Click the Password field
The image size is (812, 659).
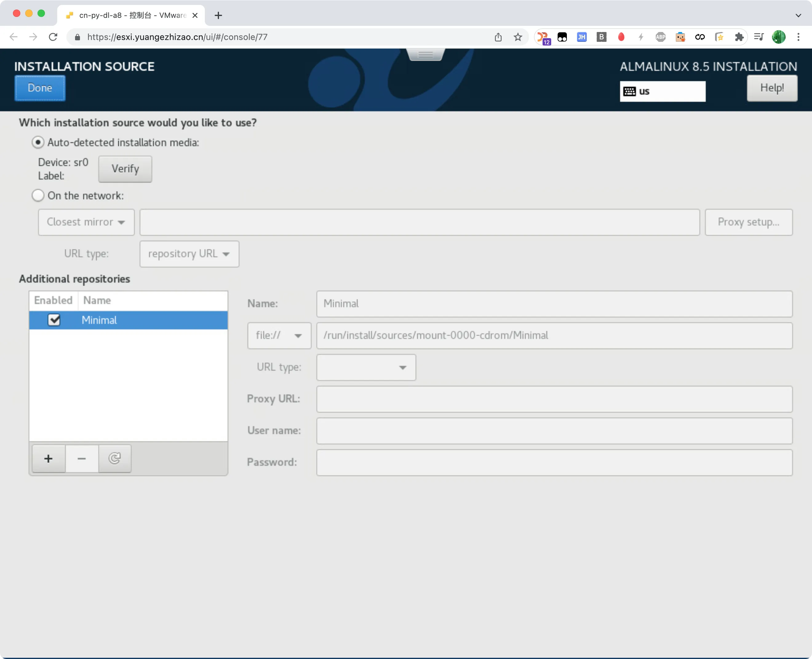click(x=554, y=462)
